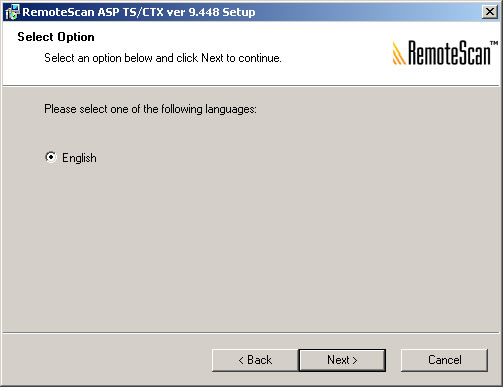The image size is (503, 387).
Task: Click the version 9.448 Setup text in title
Action: click(x=211, y=12)
